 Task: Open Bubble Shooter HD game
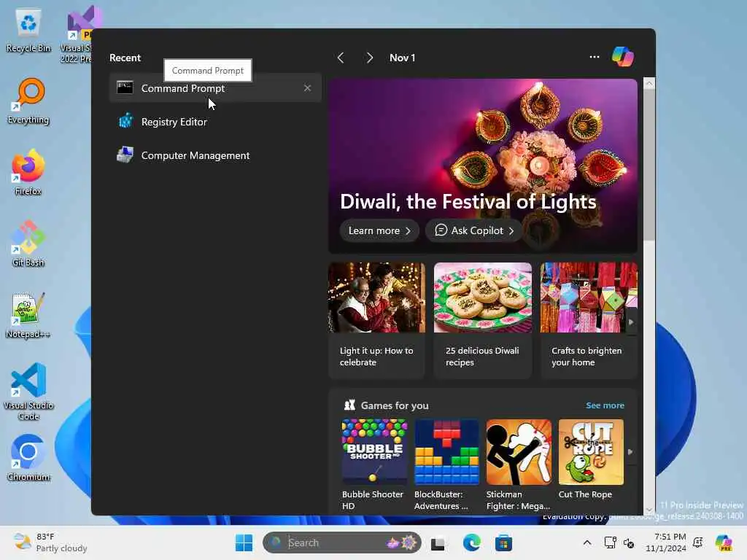tap(374, 464)
